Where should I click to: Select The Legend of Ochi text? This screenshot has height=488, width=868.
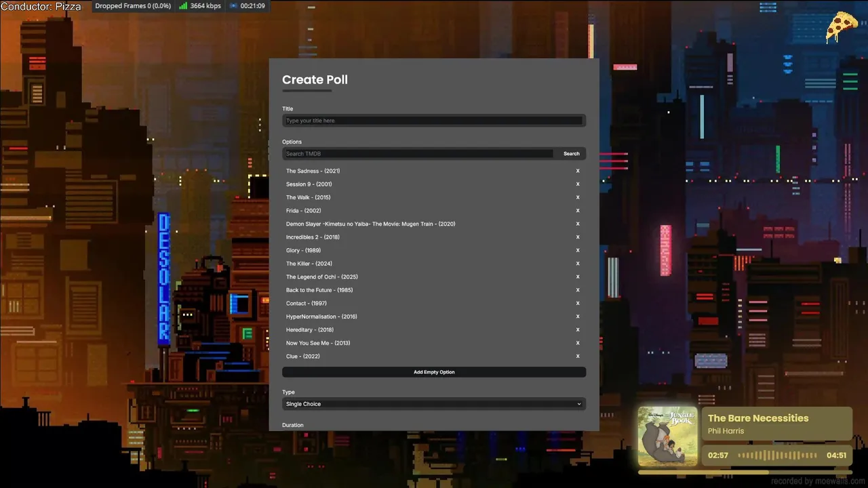click(322, 277)
